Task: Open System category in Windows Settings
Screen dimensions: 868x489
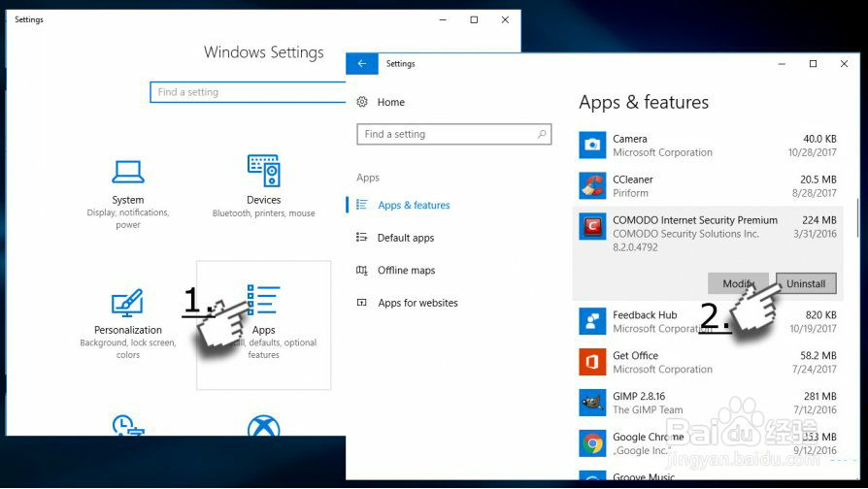Action: [128, 194]
